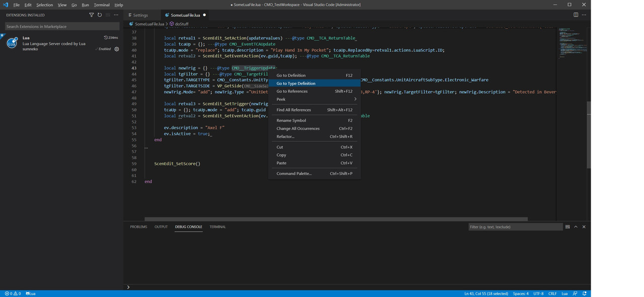The width and height of the screenshot is (644, 297).
Task: Choose Rename Symbol in context menu
Action: (314, 120)
